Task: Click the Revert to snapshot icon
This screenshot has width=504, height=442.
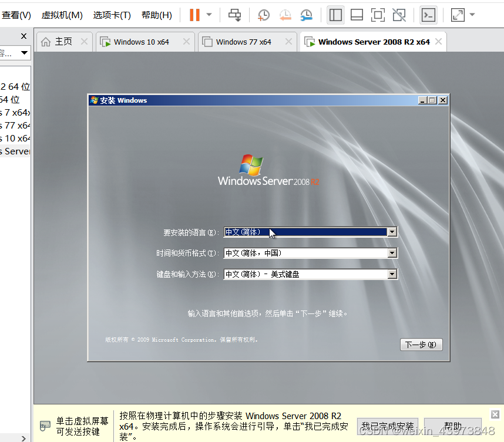Action: pos(285,15)
